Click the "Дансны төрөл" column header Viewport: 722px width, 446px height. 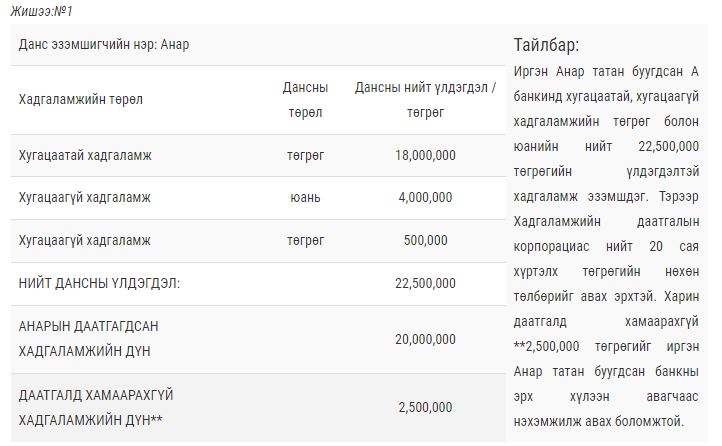pos(305,100)
